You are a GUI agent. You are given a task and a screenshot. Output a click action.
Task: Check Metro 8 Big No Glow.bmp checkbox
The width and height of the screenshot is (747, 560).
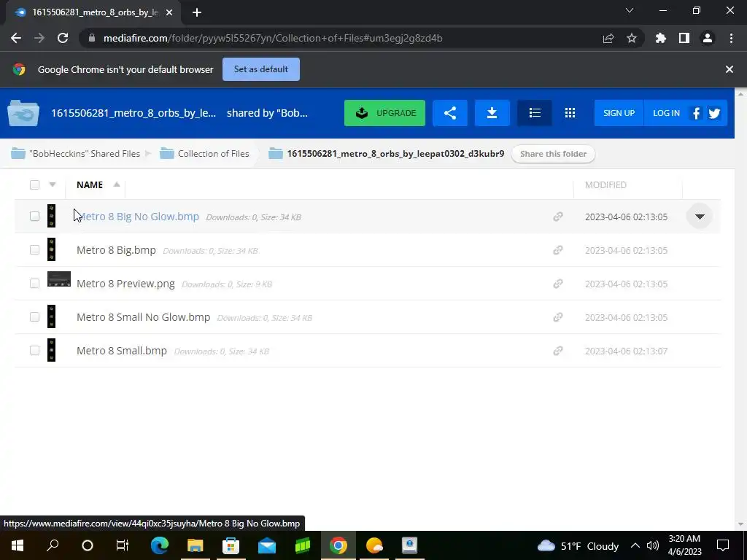(34, 216)
